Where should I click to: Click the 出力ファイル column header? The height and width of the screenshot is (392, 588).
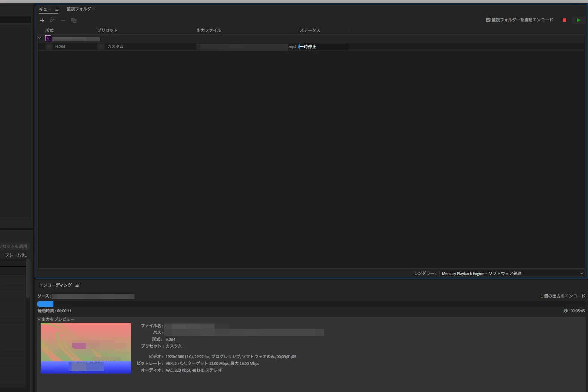point(209,30)
